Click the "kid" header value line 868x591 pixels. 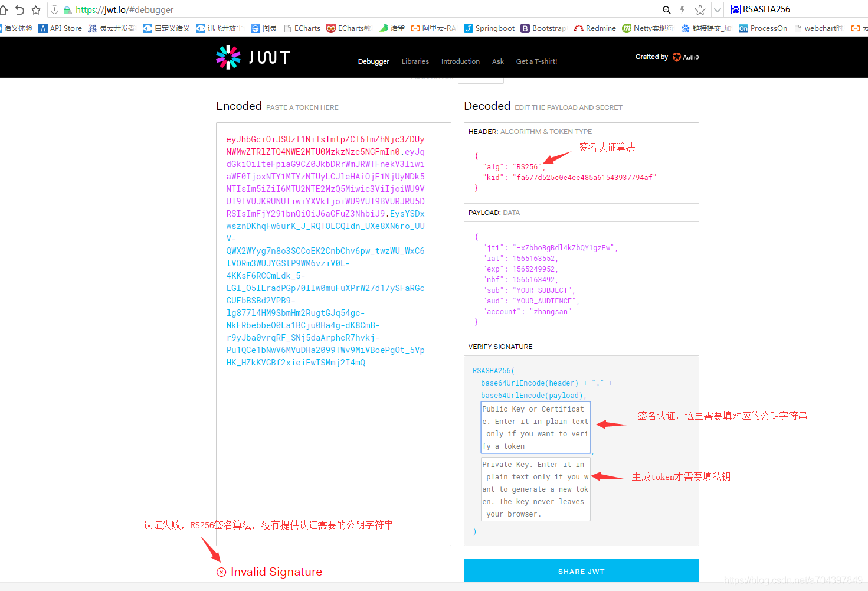tap(569, 178)
